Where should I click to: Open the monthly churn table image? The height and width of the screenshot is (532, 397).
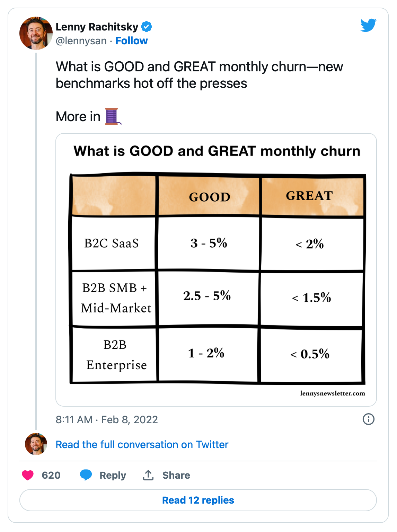point(216,270)
